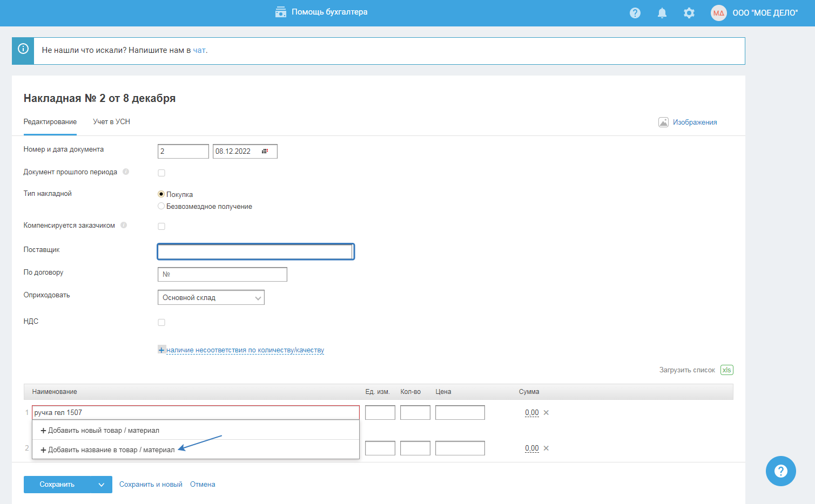
Task: Open the round blue help chat button
Action: [780, 471]
